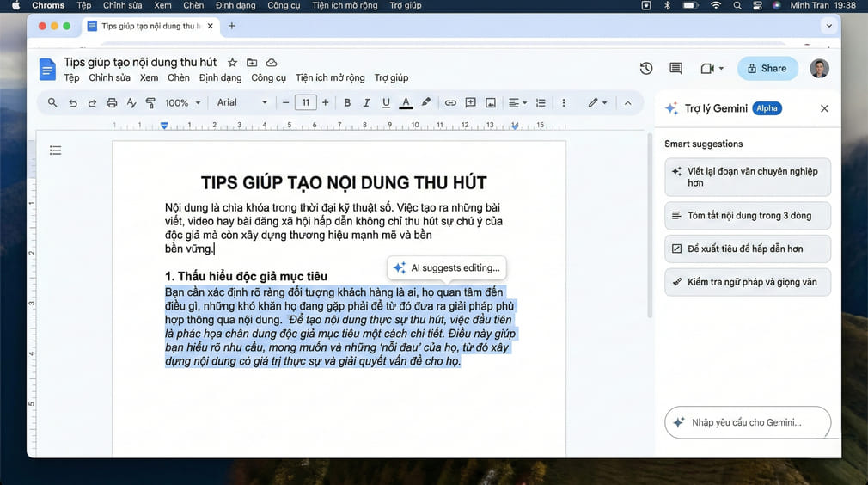Select Đề xuất tiêu đề hấp dẫn hơn
The image size is (868, 485).
tap(748, 249)
